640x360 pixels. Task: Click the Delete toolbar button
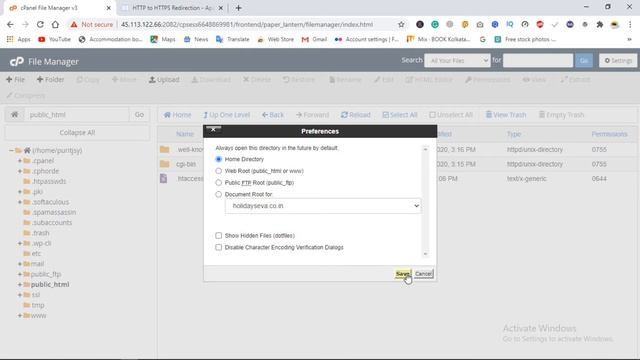[257, 80]
